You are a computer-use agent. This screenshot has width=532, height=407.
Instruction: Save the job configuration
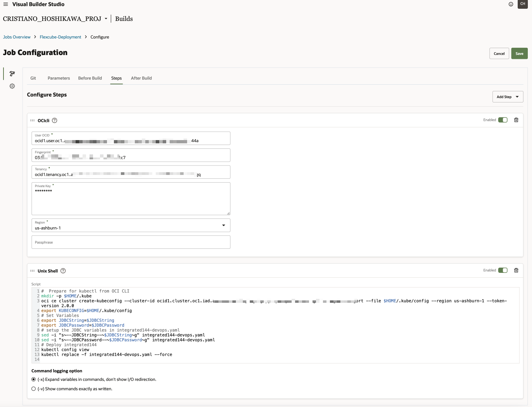click(x=519, y=53)
